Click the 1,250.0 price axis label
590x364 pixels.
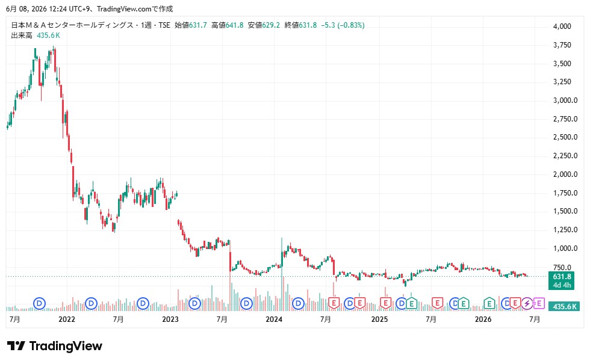[x=565, y=230]
